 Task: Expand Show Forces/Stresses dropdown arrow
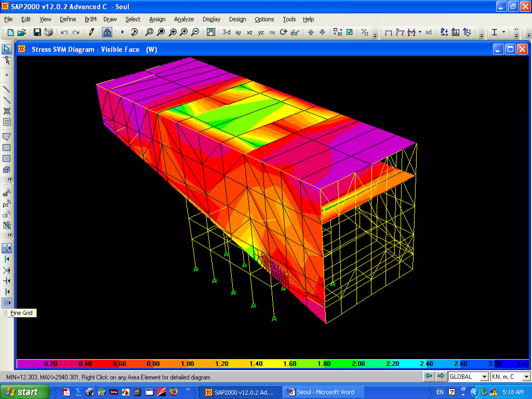coord(420,32)
